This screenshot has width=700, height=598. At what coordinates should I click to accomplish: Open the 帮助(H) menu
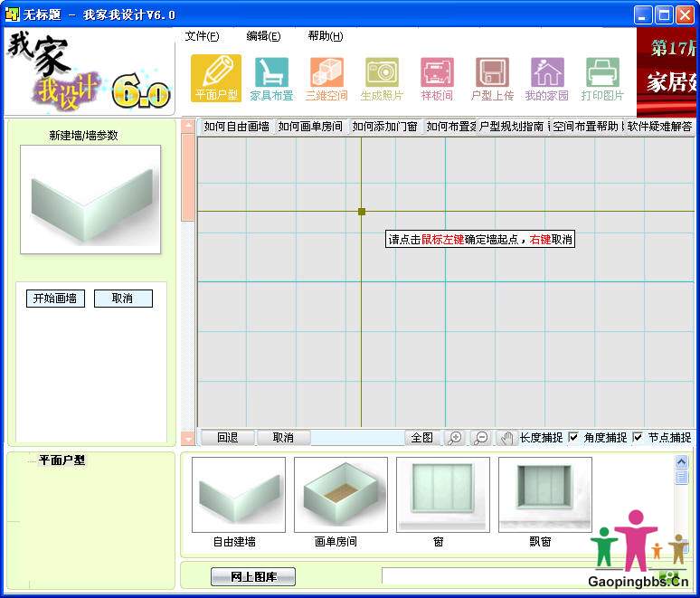click(325, 36)
